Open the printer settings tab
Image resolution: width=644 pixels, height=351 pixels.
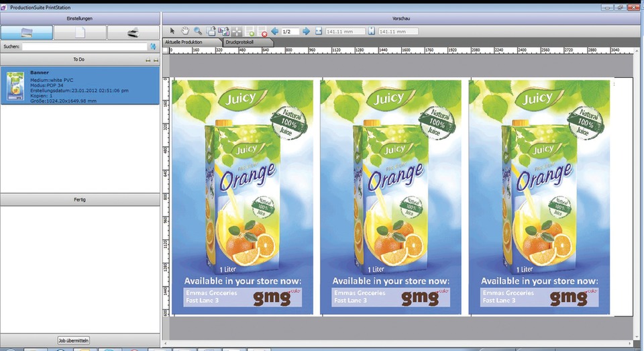point(133,32)
